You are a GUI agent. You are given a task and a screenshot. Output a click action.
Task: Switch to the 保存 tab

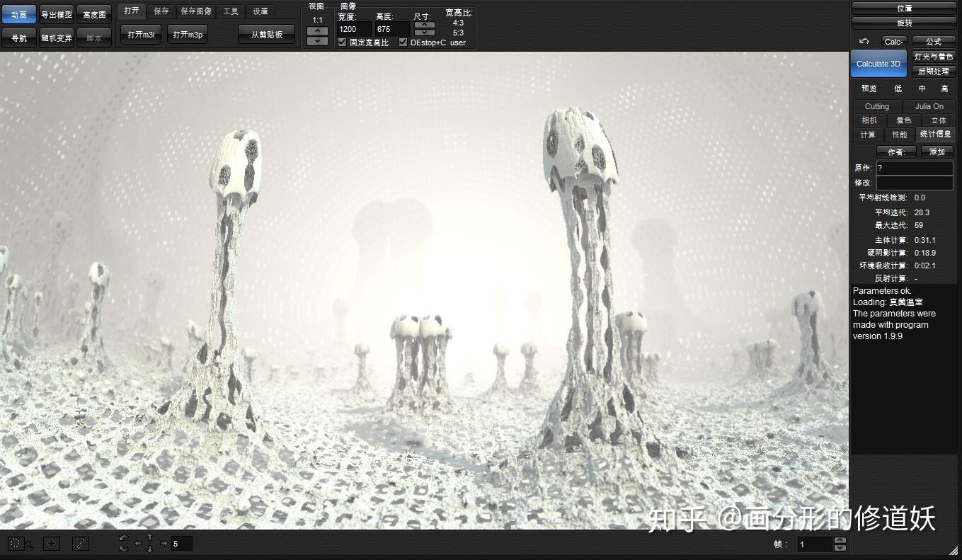(161, 11)
